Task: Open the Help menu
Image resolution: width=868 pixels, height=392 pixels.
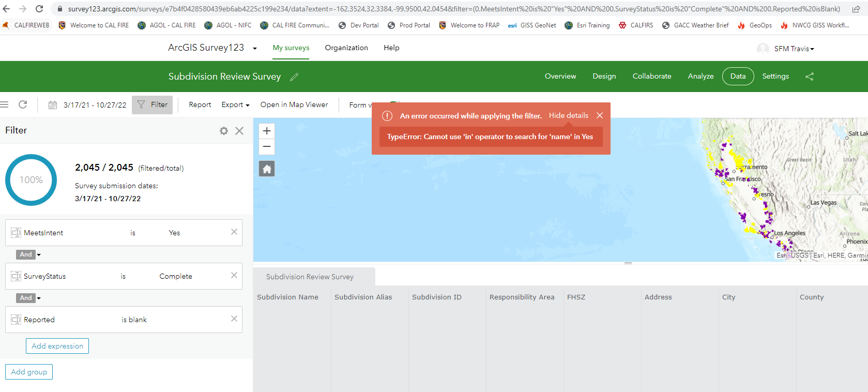Action: click(391, 48)
